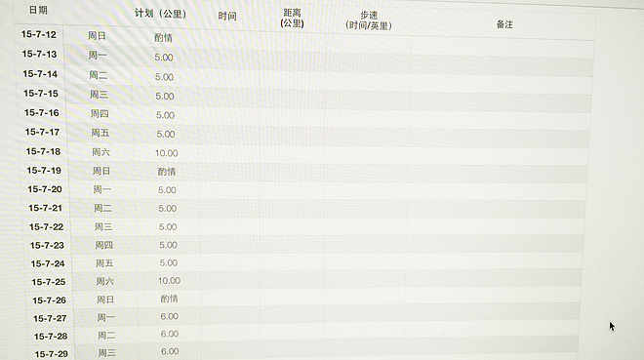Select 酌情 plan cell in 15-7-19 row
This screenshot has width=644, height=360.
(167, 172)
